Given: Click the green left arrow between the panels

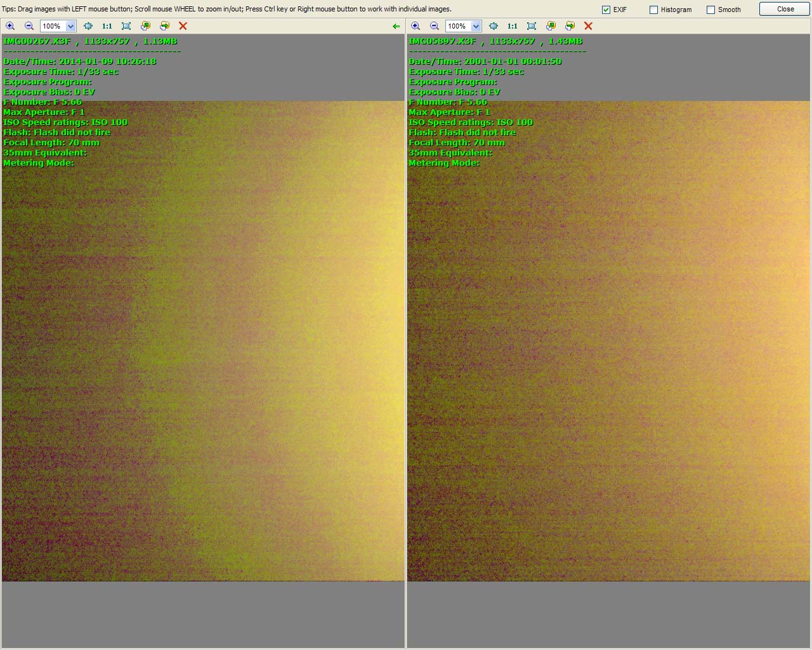Looking at the screenshot, I should click(x=396, y=26).
